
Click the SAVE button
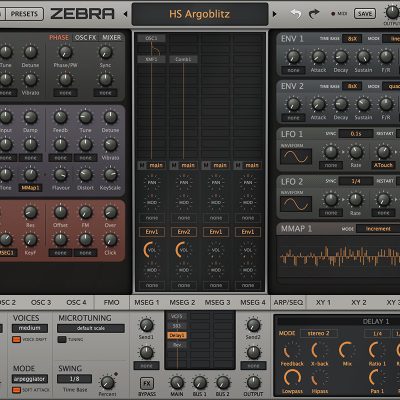point(365,14)
